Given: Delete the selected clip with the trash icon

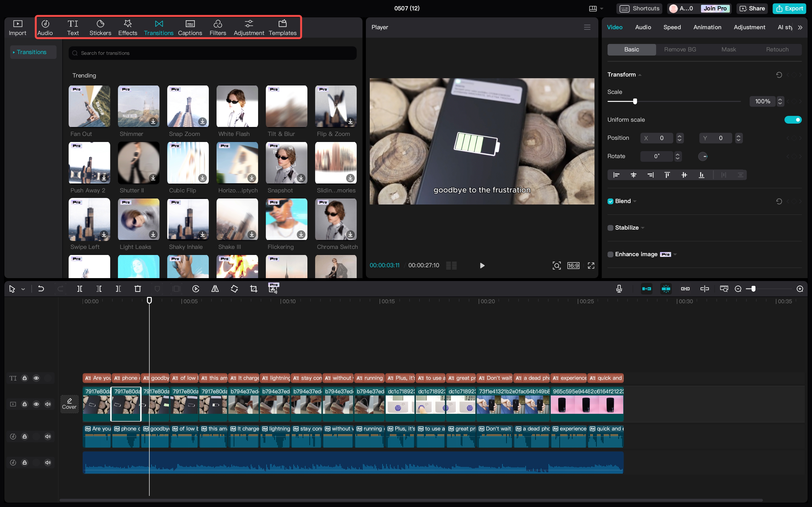Looking at the screenshot, I should (138, 288).
